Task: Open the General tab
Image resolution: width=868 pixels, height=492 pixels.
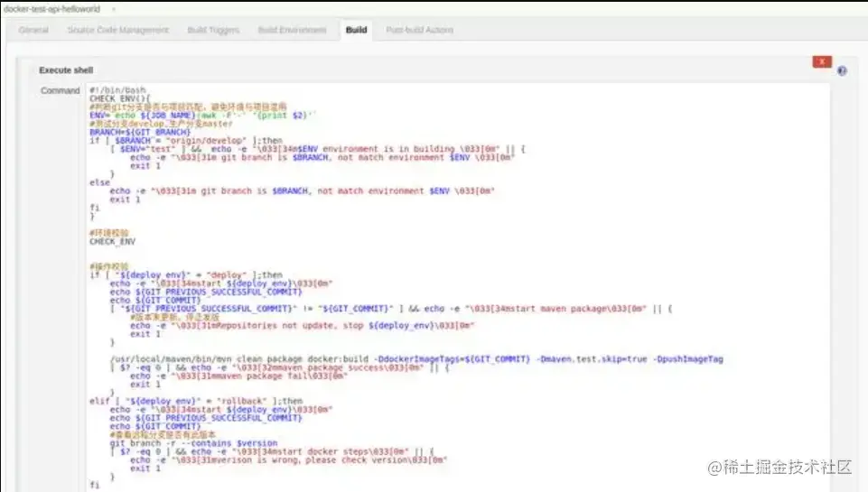Action: coord(33,30)
